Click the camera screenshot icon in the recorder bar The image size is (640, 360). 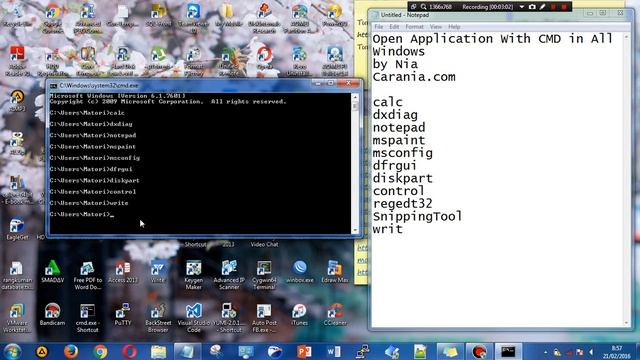532,7
